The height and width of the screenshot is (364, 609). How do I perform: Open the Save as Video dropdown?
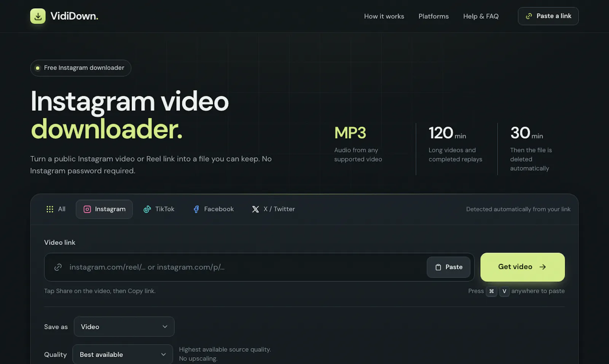[x=124, y=327]
